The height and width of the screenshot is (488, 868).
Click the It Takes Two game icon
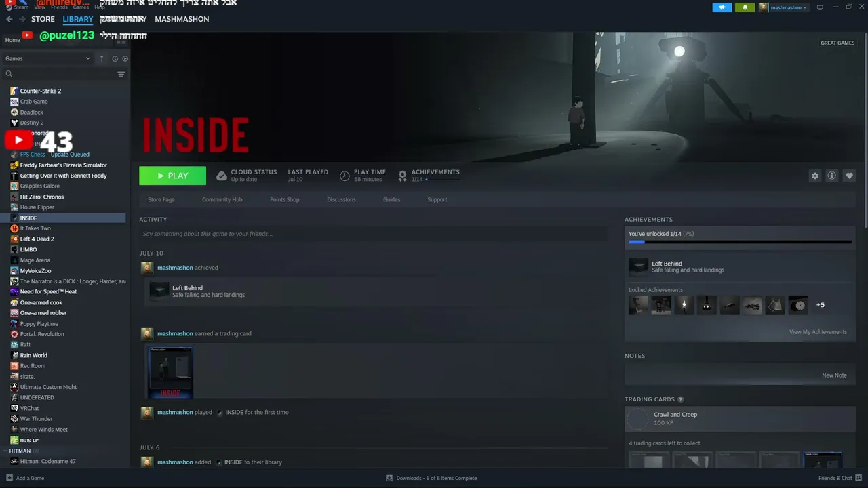(x=14, y=228)
